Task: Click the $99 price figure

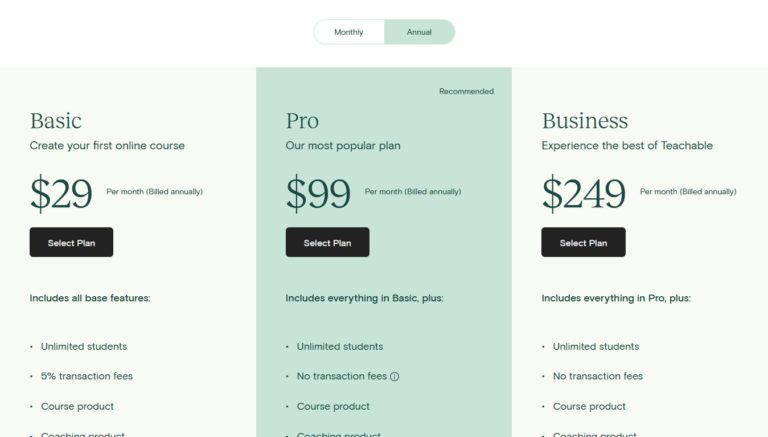Action: click(318, 194)
